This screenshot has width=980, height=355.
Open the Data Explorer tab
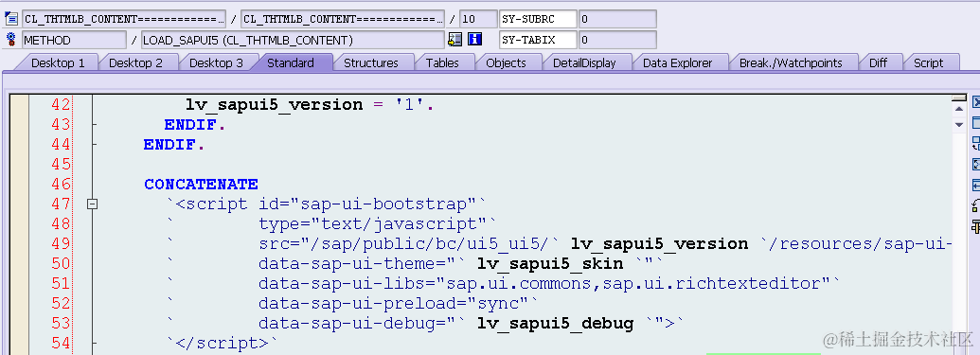[678, 62]
